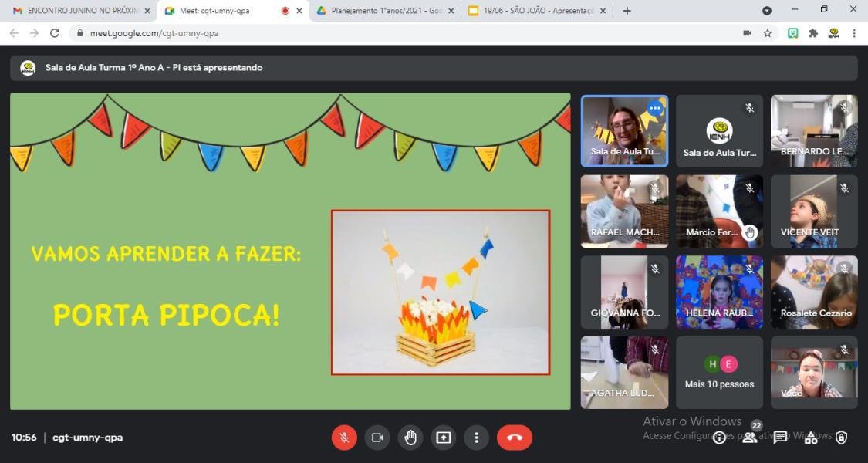
Task: Toggle the camera in the call controls
Action: pyautogui.click(x=377, y=438)
